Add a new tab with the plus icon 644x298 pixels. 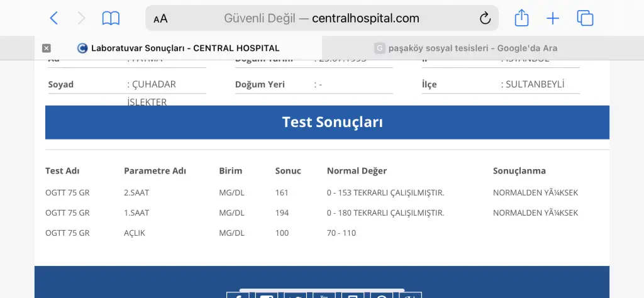tap(553, 18)
